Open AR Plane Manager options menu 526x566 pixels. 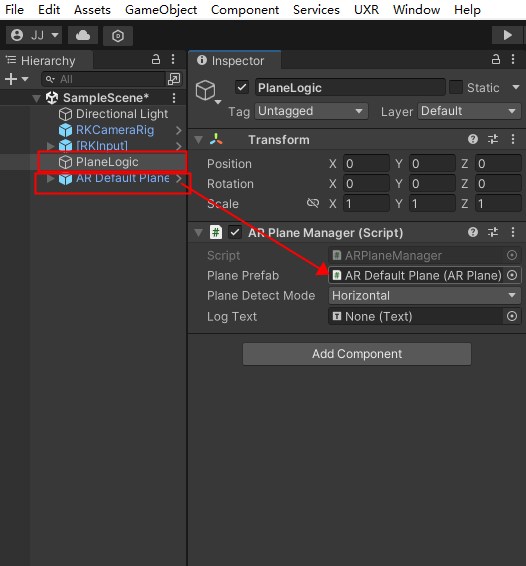513,232
